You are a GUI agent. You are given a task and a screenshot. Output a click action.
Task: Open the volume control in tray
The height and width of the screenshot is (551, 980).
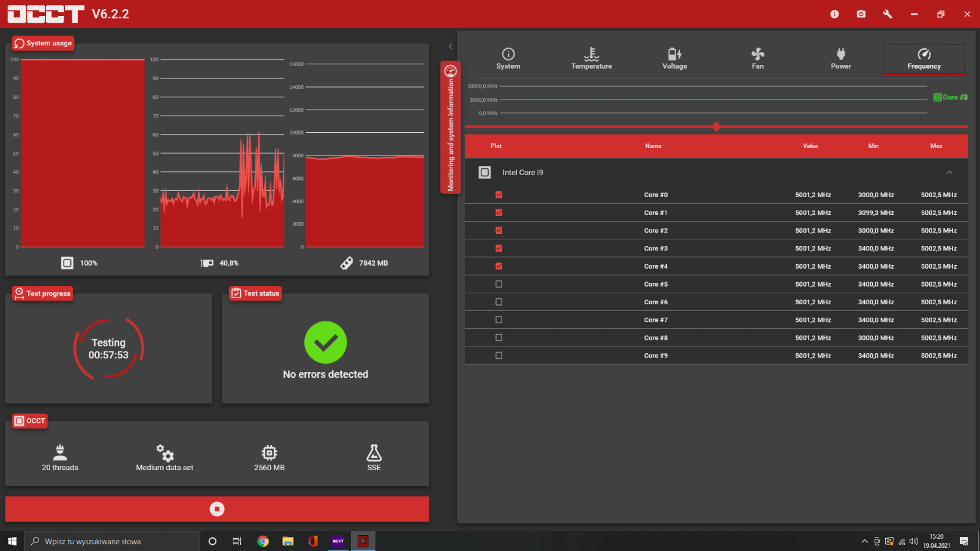[914, 541]
